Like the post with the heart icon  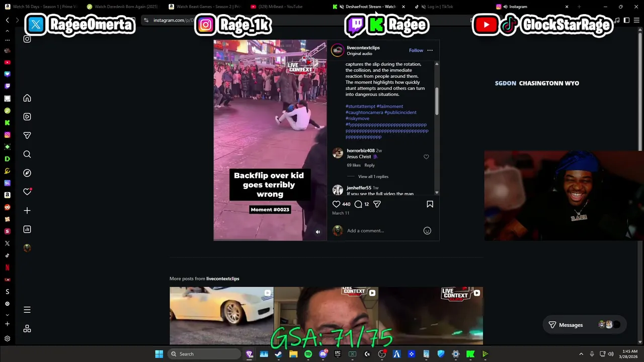coord(336,204)
